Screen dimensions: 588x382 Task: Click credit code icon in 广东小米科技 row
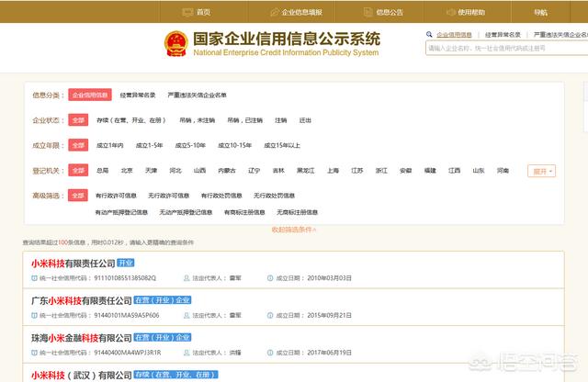point(35,316)
